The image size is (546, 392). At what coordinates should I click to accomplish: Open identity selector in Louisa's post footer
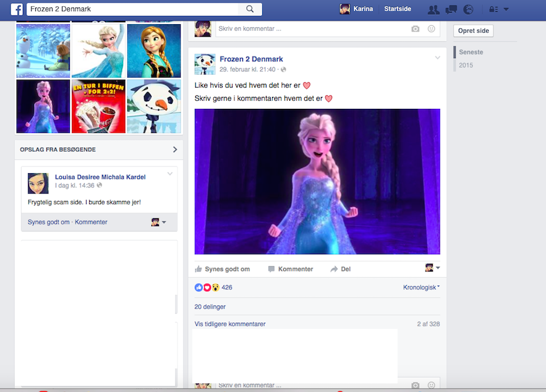tap(158, 222)
